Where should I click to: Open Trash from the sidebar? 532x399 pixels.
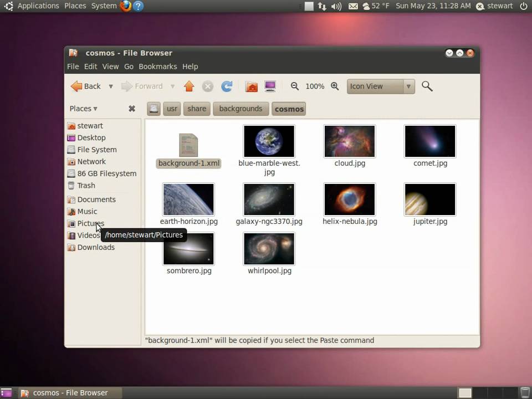click(86, 185)
